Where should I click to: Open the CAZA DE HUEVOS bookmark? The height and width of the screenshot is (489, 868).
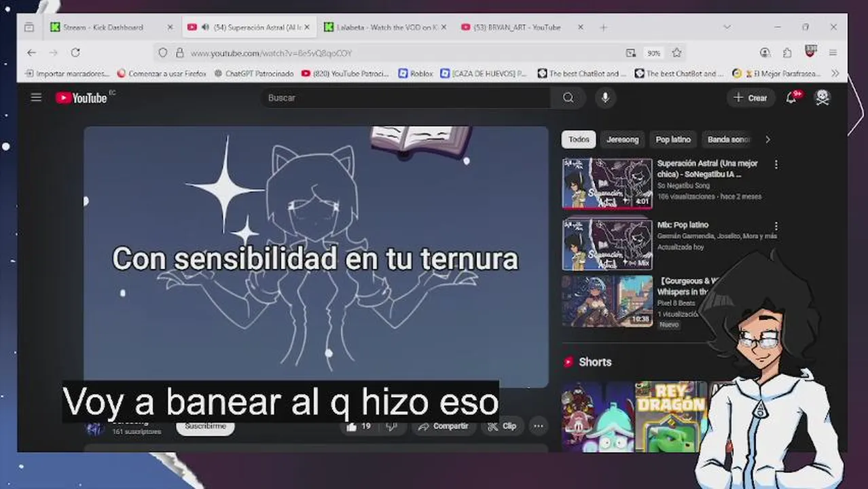pos(483,73)
